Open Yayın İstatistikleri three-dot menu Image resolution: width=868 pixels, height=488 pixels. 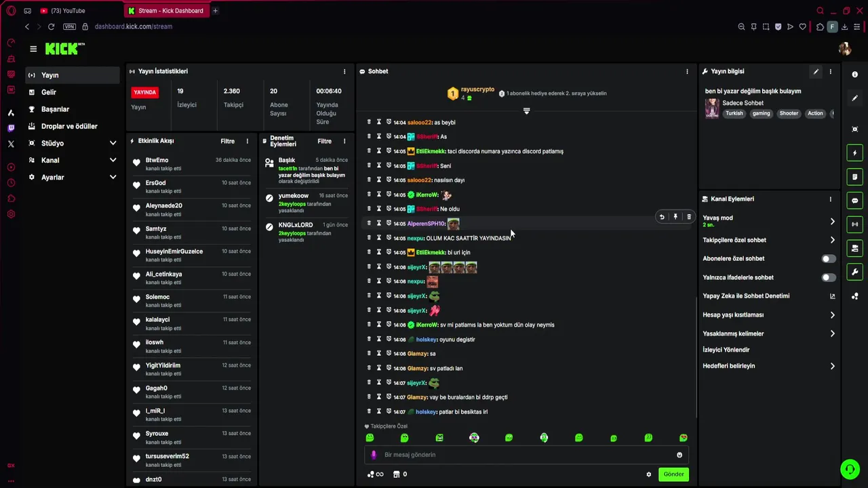coord(344,71)
